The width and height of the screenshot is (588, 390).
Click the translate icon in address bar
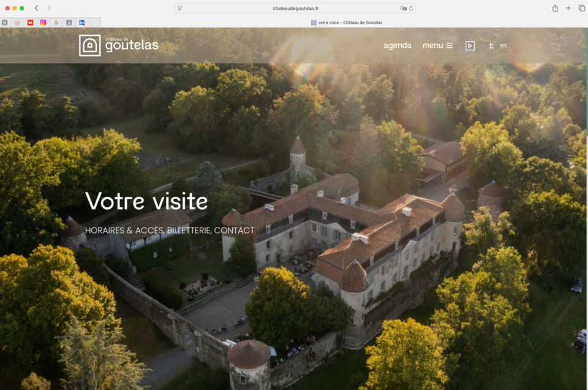(x=403, y=8)
